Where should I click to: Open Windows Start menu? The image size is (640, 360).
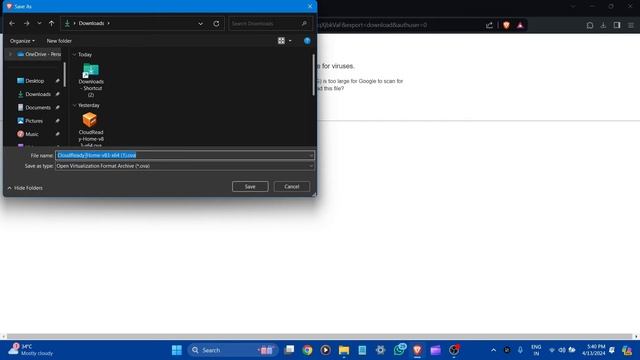pos(177,350)
